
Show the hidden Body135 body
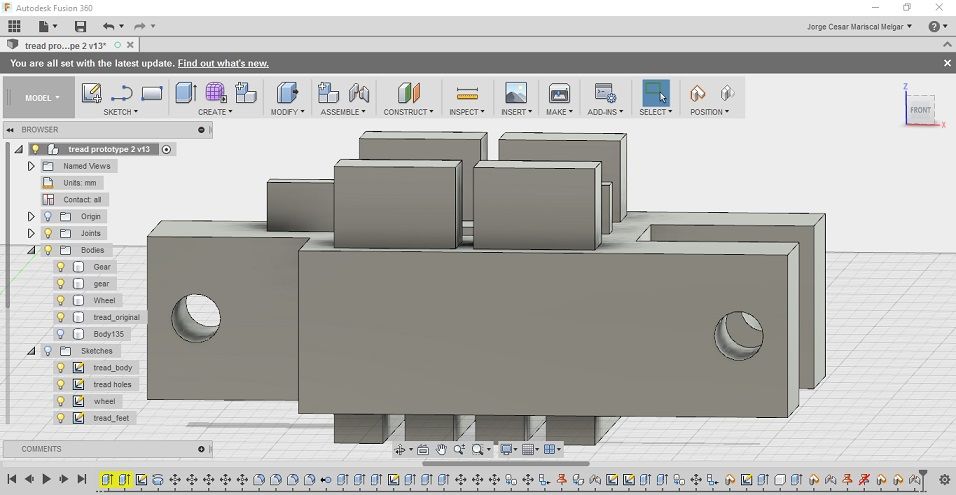[x=60, y=333]
